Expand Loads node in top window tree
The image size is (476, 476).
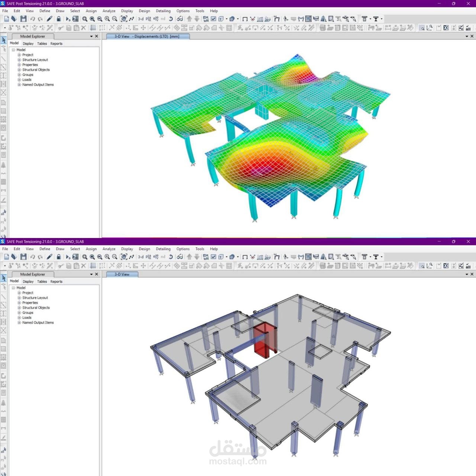(x=19, y=80)
